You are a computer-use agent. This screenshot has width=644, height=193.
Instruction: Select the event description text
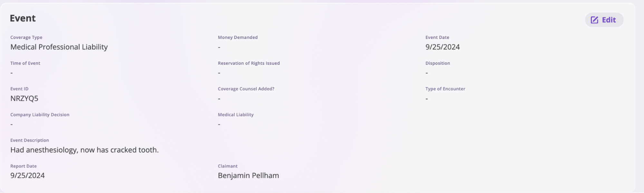coord(84,150)
